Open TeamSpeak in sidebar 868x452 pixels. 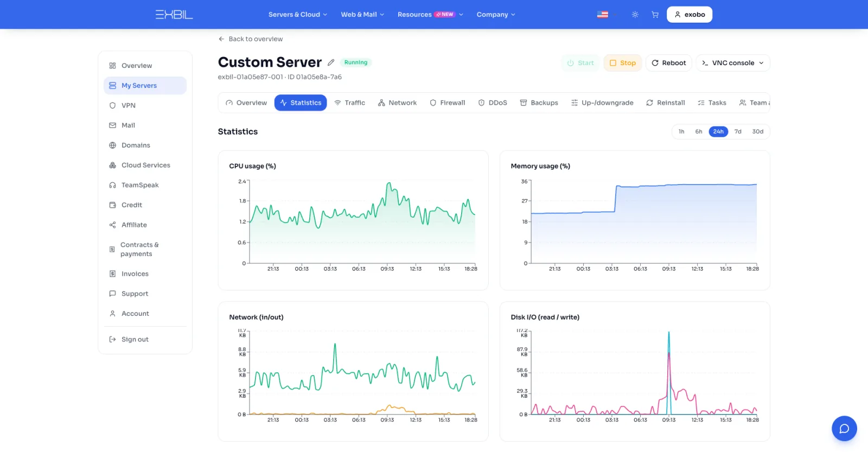(145, 185)
